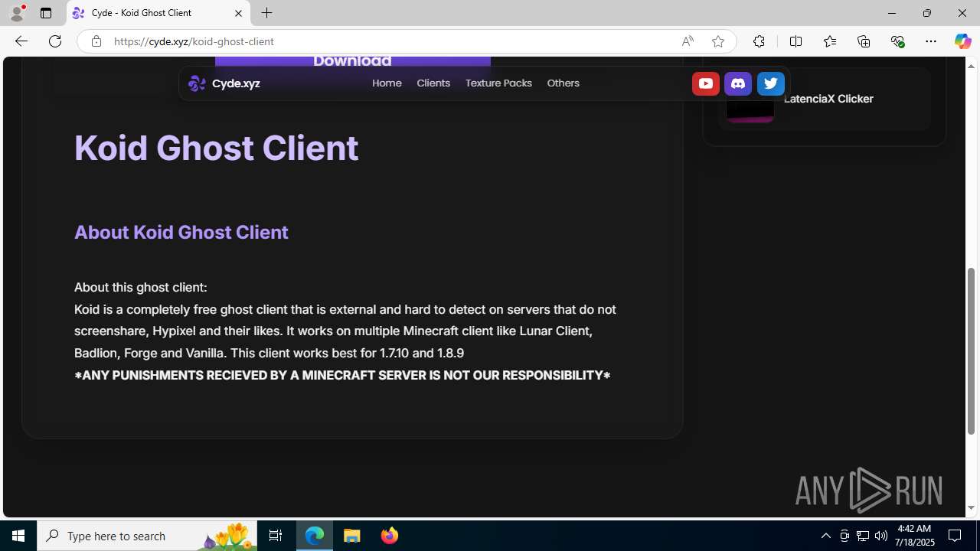Click the scrollbar up arrow
The height and width of the screenshot is (551, 980).
coord(972,66)
